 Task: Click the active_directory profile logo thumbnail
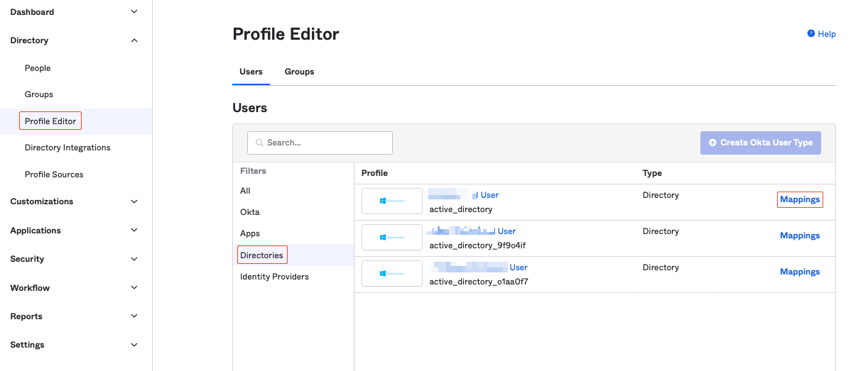[392, 201]
